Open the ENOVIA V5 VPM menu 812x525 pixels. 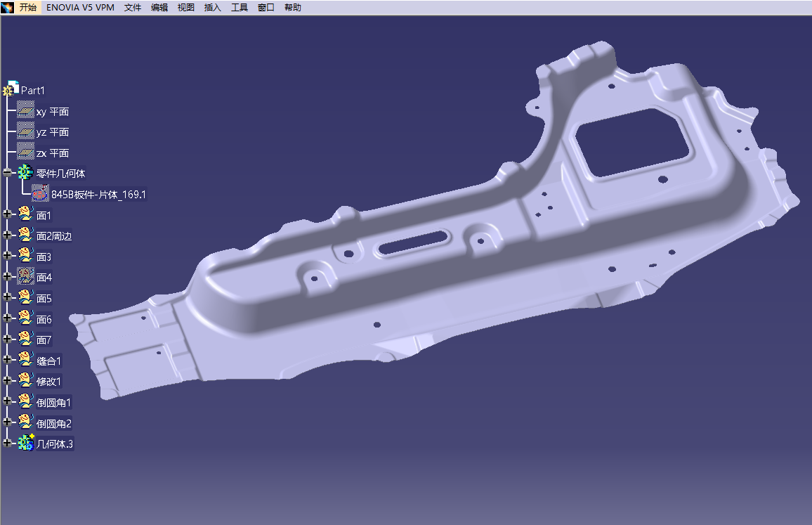pos(80,8)
